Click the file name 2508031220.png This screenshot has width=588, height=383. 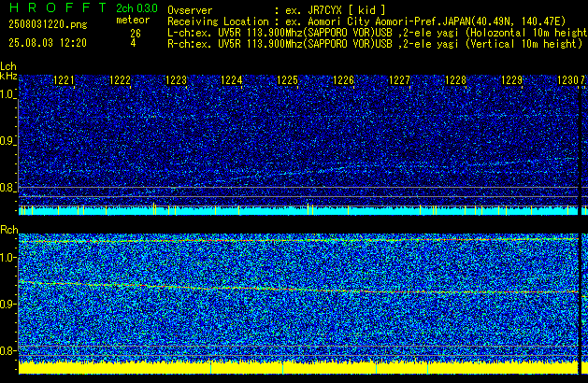48,24
